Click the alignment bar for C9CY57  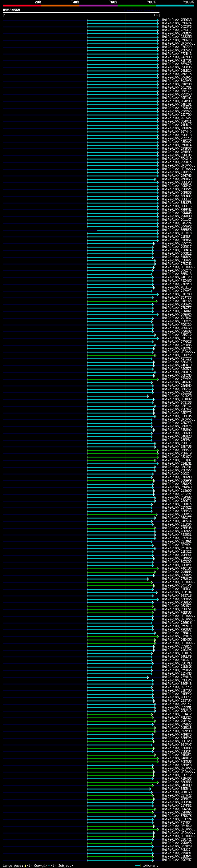point(121,860)
